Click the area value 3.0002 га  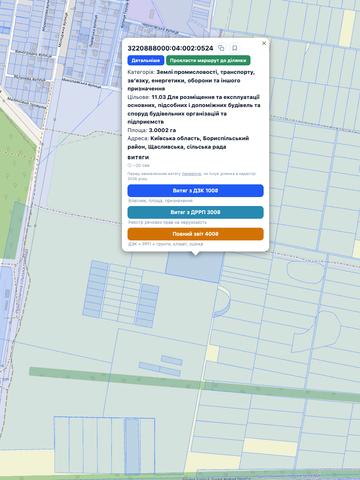click(x=162, y=130)
